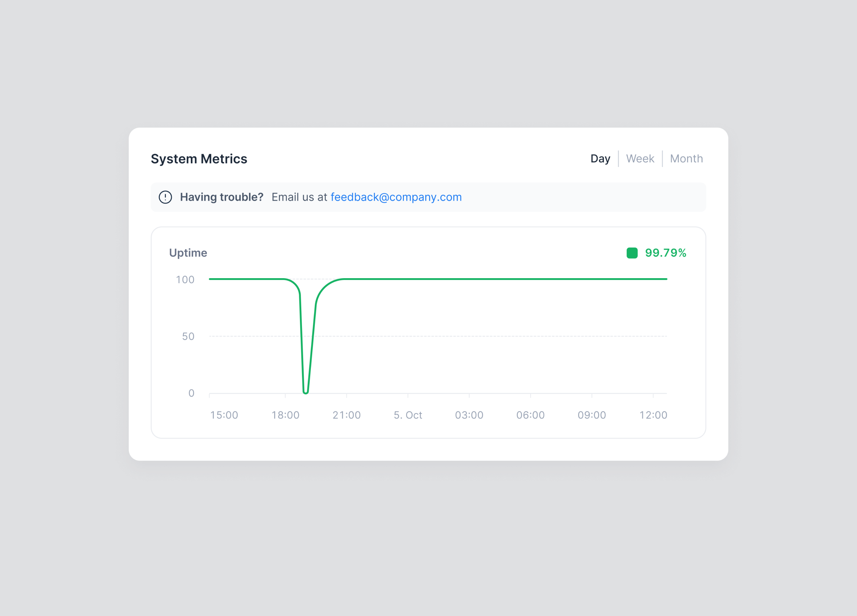The image size is (857, 616).
Task: Click the 03:00 time label
Action: coord(469,415)
